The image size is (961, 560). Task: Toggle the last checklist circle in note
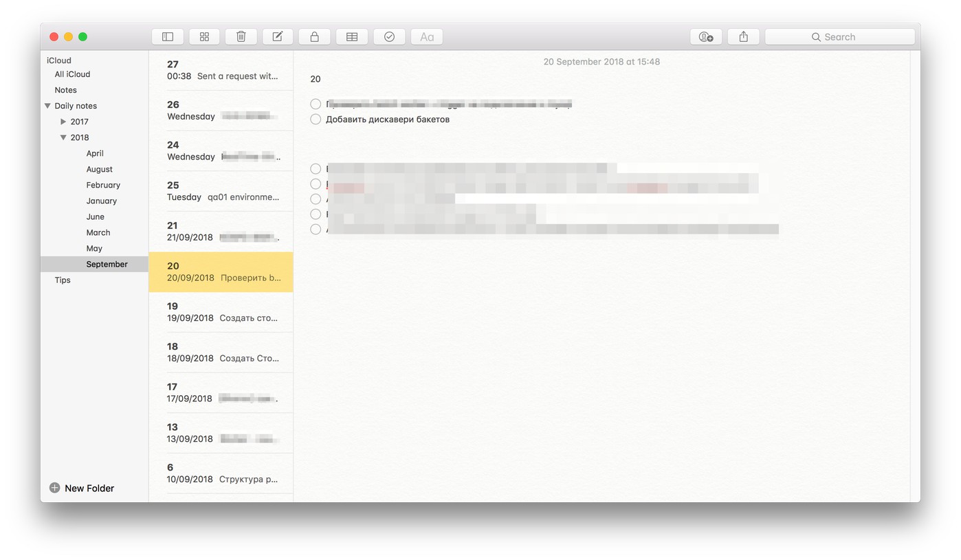316,229
